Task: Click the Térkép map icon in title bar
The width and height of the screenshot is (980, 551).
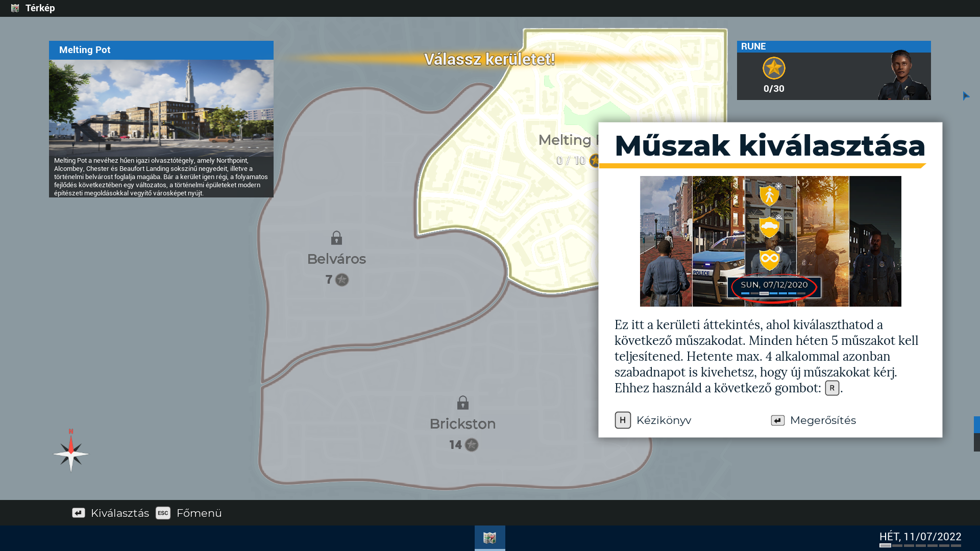Action: tap(15, 8)
